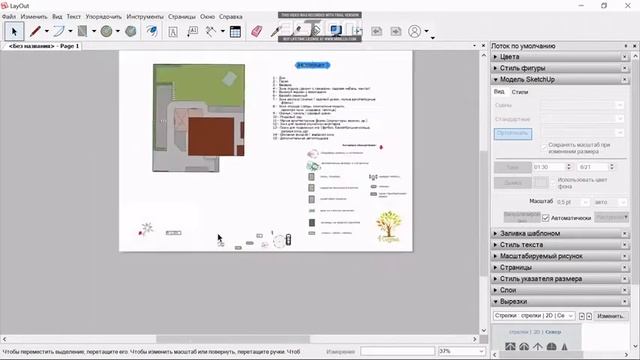Click the Изменить scrapbook button
640x360 pixels.
click(611, 316)
